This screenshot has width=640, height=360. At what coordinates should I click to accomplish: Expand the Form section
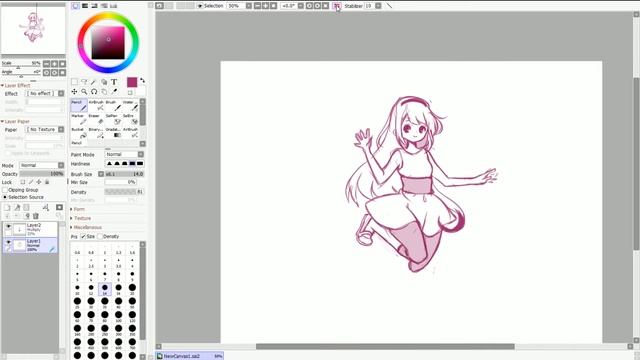(x=78, y=209)
